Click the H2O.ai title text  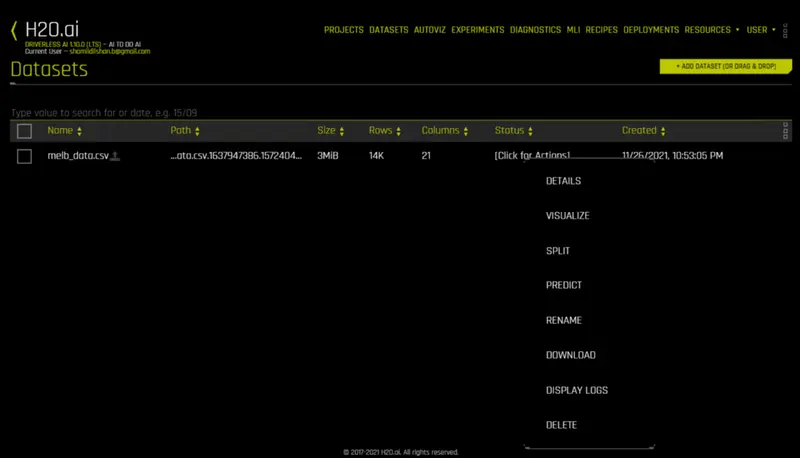coord(52,30)
